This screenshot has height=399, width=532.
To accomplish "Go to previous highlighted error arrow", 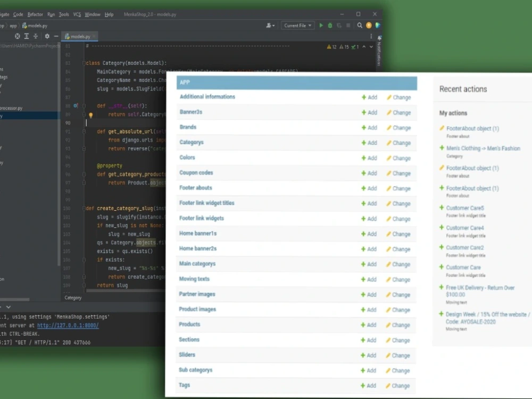I will [364, 47].
